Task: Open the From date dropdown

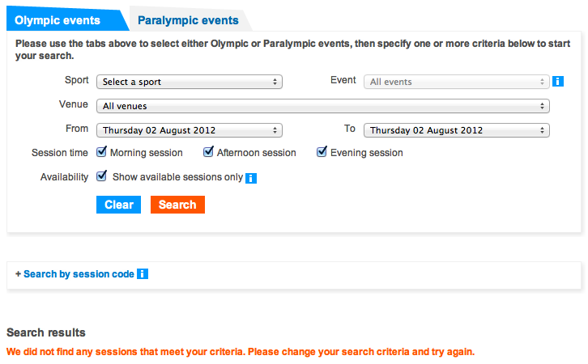Action: [x=189, y=130]
